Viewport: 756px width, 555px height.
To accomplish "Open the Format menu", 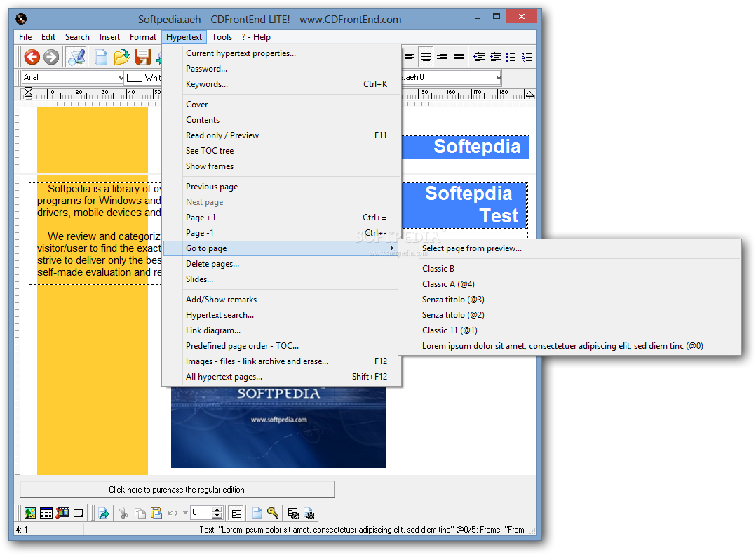I will coord(143,37).
